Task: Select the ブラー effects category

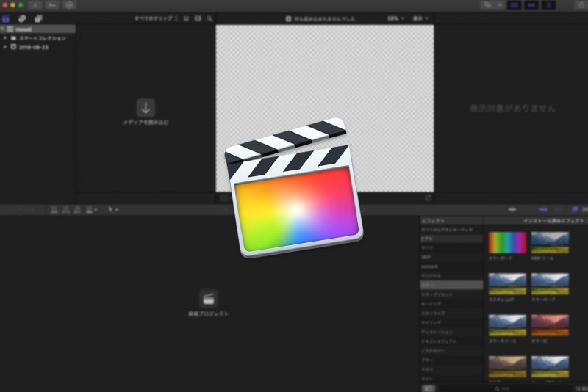Action: 451,360
